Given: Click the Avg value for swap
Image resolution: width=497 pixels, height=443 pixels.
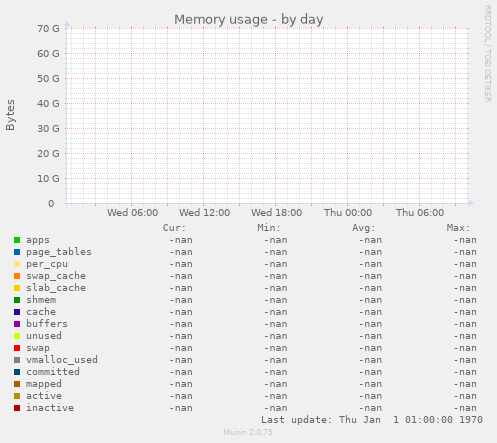Looking at the screenshot, I should [x=370, y=348].
